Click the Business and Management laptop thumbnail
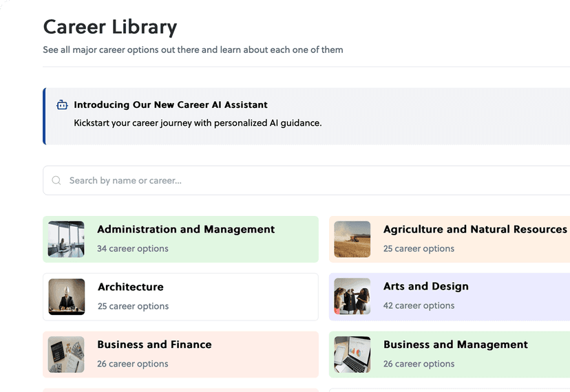The image size is (570, 392). (x=352, y=354)
